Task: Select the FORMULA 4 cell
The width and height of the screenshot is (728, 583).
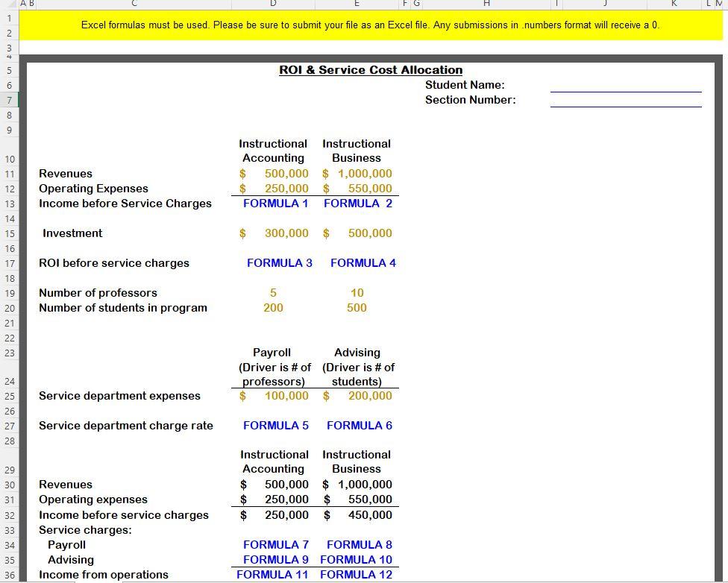Action: [x=363, y=262]
